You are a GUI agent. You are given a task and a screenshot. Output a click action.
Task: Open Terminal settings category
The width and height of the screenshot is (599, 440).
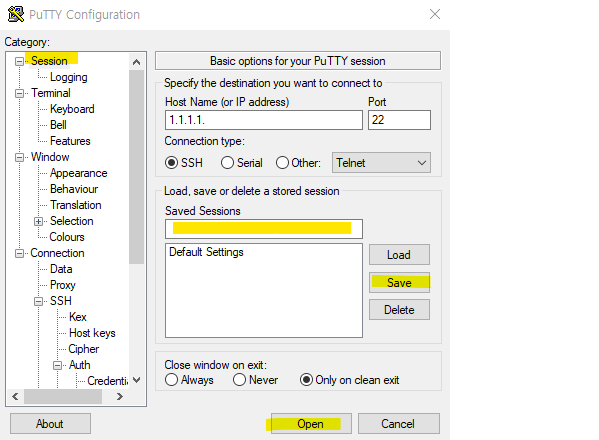[51, 93]
